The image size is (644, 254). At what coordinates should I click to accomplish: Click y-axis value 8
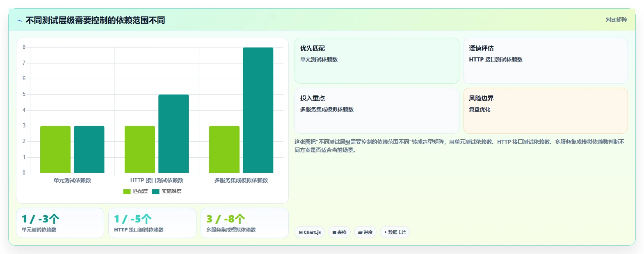click(24, 47)
